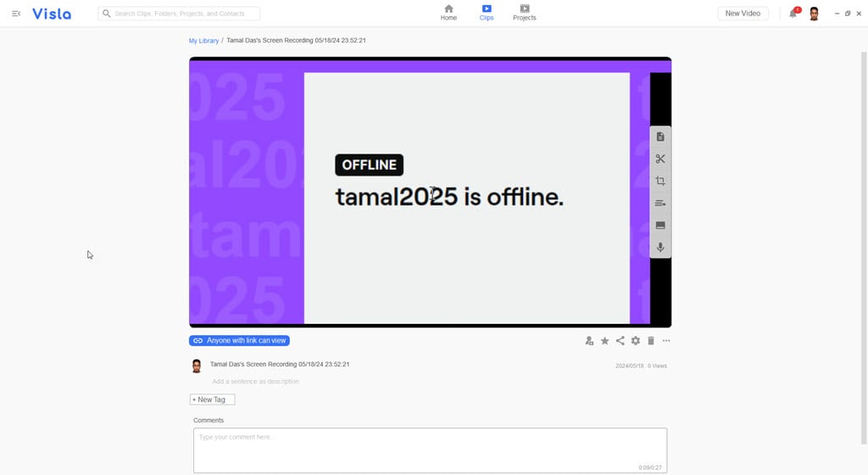
Task: Click the video preview player
Action: click(x=430, y=192)
